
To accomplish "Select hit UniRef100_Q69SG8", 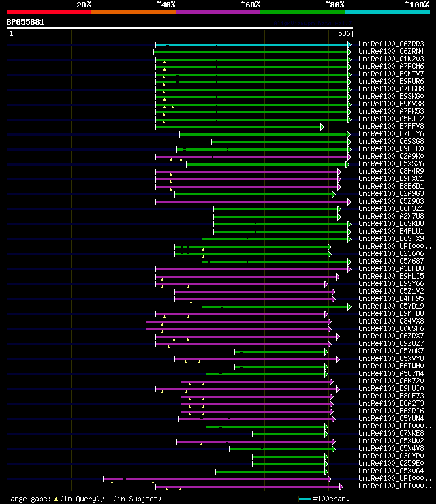I will 391,141.
